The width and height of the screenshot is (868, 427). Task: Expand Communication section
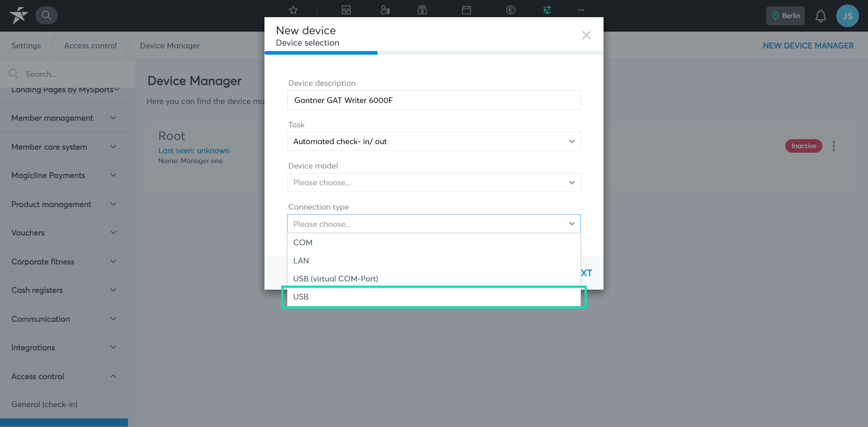click(x=64, y=319)
